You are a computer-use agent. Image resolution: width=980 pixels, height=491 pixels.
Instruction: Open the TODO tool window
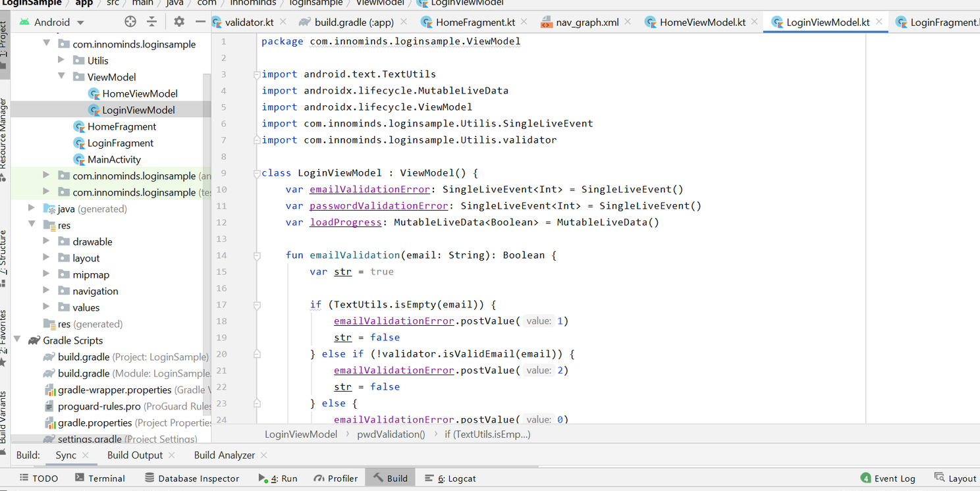[38, 478]
